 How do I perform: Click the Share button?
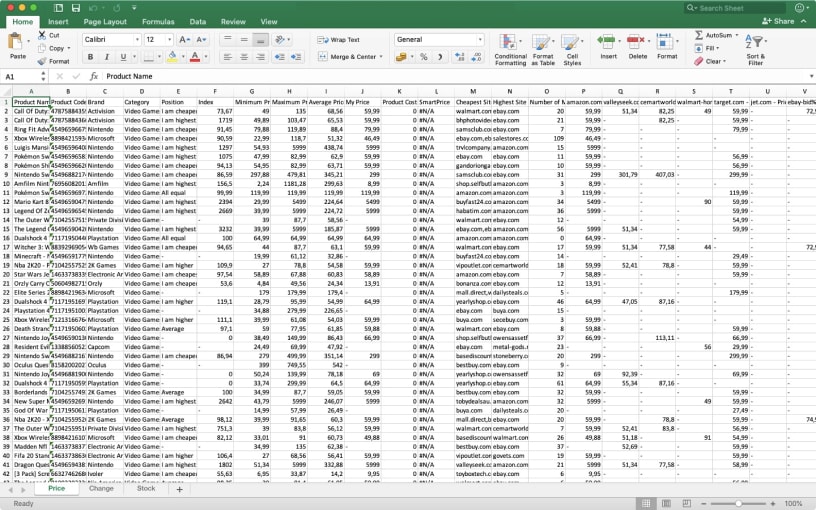coord(780,21)
